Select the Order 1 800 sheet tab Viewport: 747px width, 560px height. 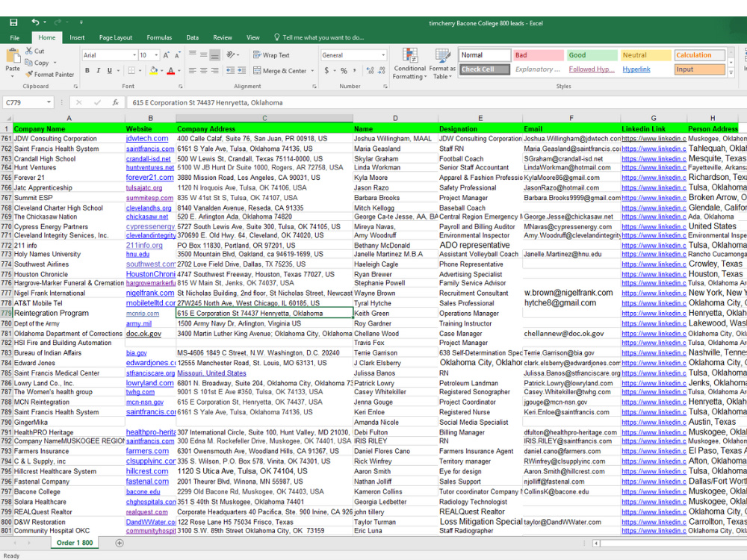click(75, 543)
